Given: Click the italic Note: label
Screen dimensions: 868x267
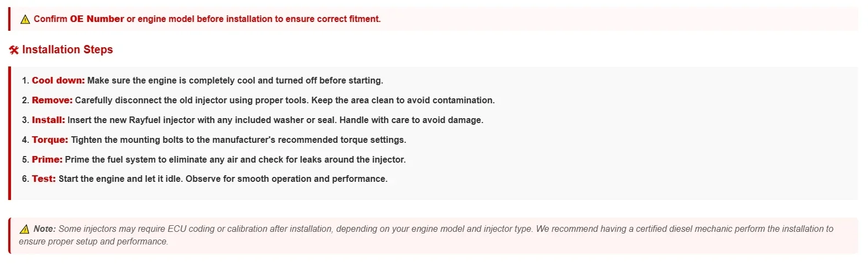Looking at the screenshot, I should pyautogui.click(x=44, y=229).
